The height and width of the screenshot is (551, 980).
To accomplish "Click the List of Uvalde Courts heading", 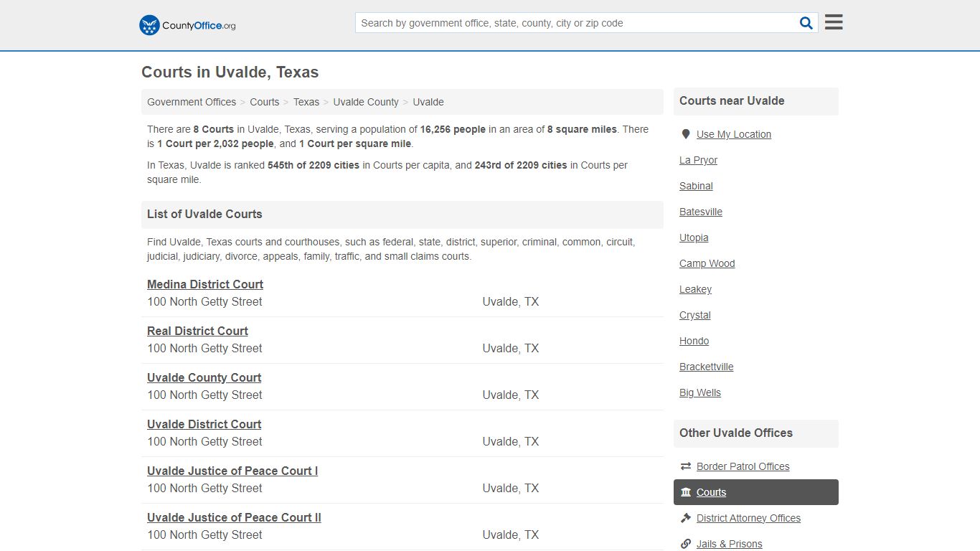I will point(204,214).
